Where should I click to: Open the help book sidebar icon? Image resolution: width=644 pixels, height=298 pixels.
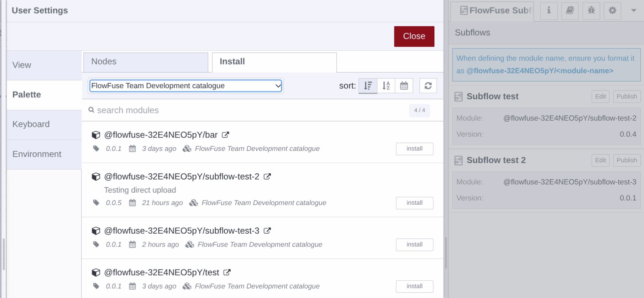point(570,11)
